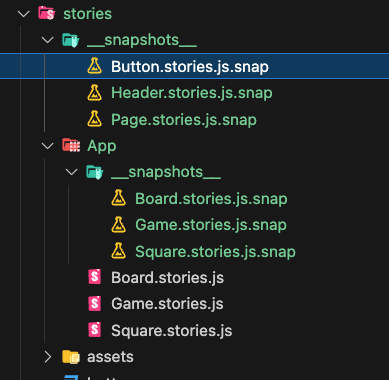Collapse the top __snapshots__ folder chevron
Viewport: 389px width, 380px height.
pyautogui.click(x=48, y=40)
